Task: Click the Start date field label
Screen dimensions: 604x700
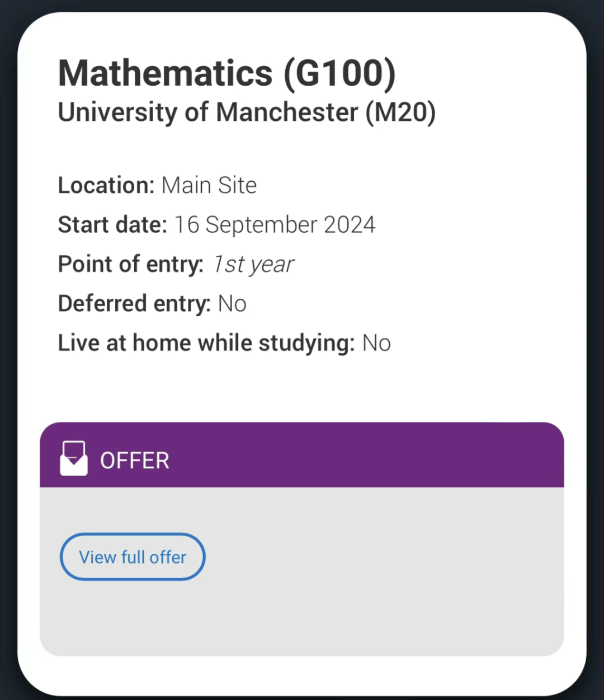Action: 112,225
